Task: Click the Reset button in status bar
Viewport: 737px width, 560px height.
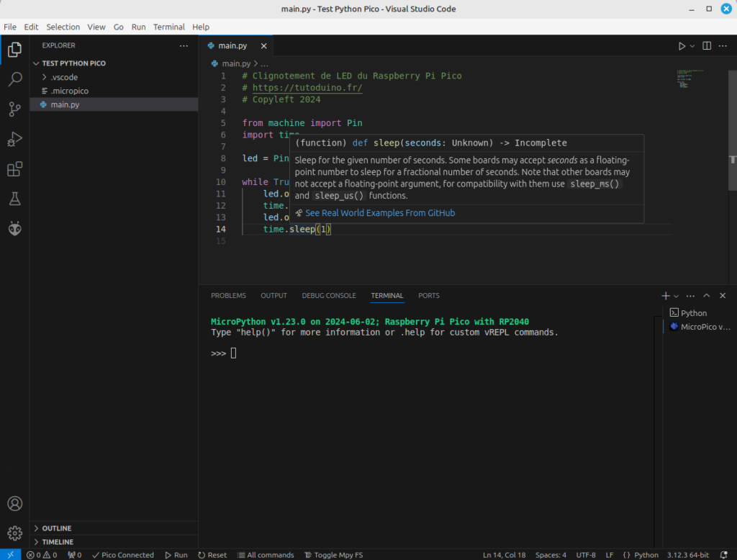Action: [212, 555]
